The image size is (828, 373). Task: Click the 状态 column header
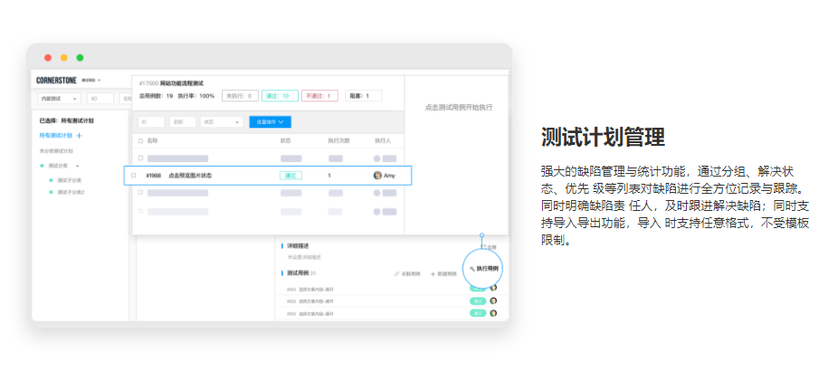(x=286, y=141)
